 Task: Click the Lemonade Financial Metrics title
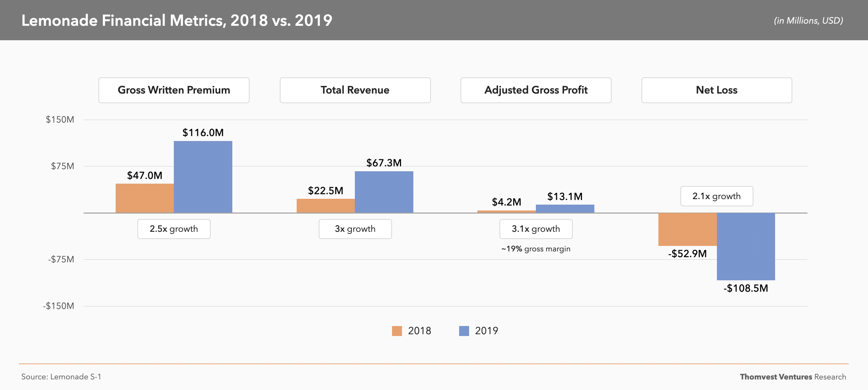pyautogui.click(x=177, y=20)
